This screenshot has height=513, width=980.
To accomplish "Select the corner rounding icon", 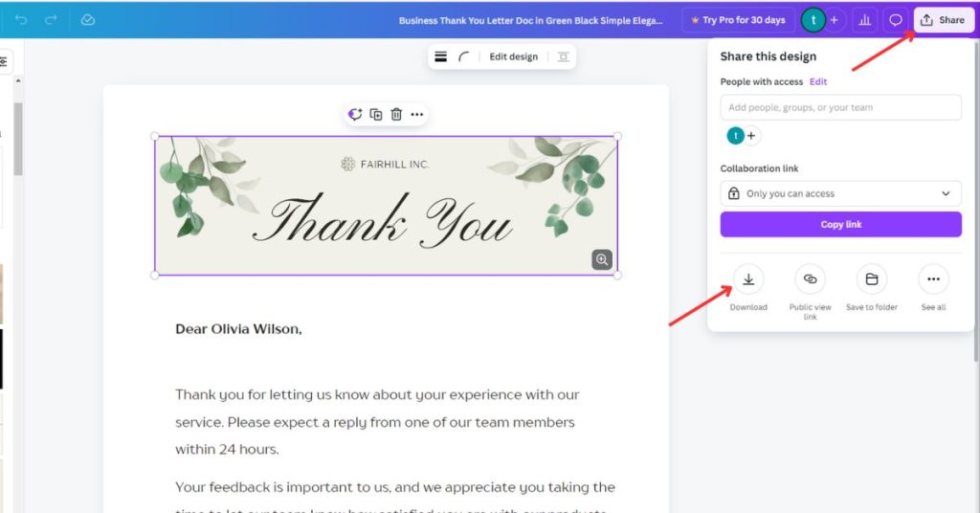I will [463, 56].
